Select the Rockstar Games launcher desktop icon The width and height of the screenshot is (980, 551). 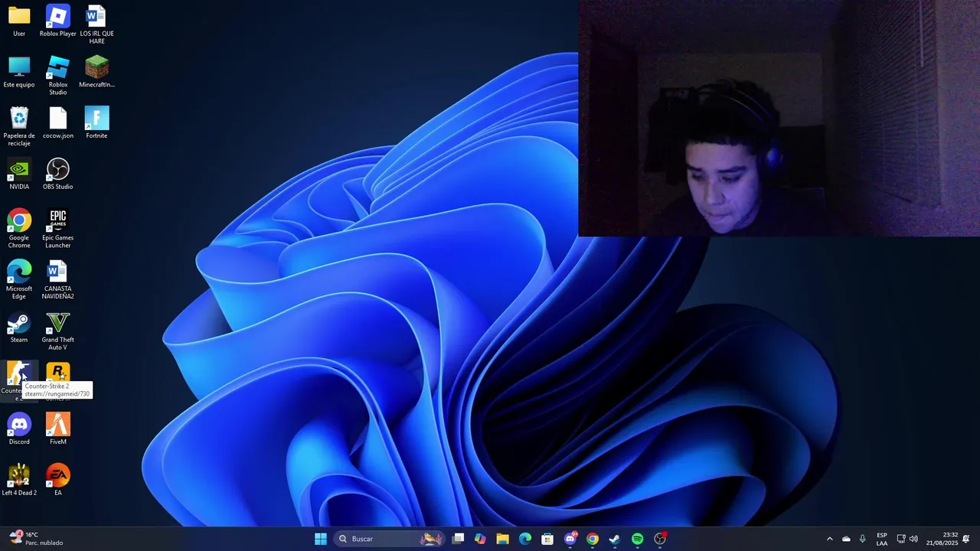tap(58, 373)
